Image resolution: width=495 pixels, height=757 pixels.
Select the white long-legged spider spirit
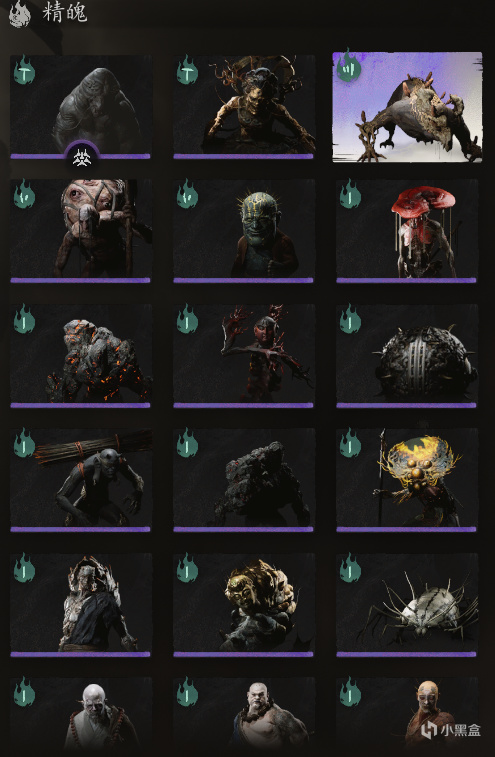(x=407, y=604)
